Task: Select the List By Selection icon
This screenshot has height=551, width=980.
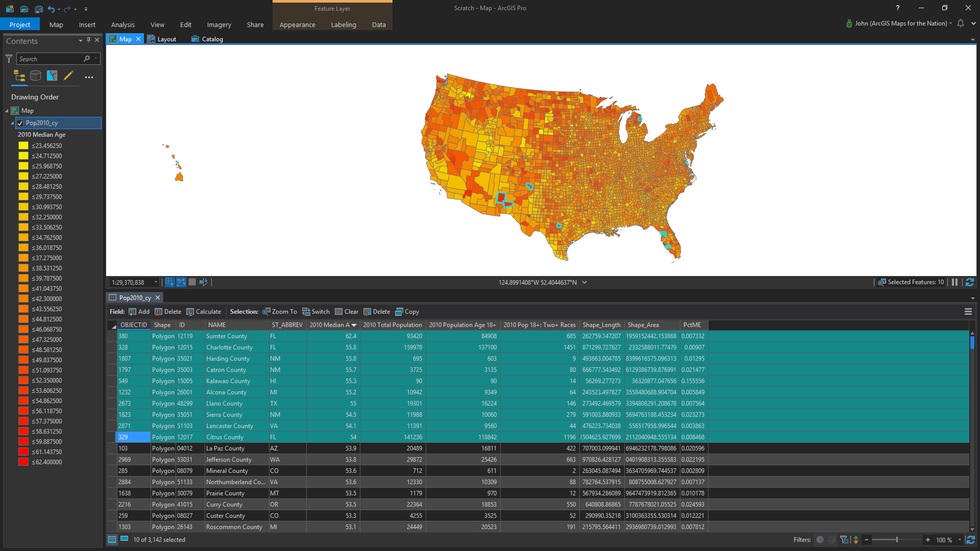Action: (52, 76)
